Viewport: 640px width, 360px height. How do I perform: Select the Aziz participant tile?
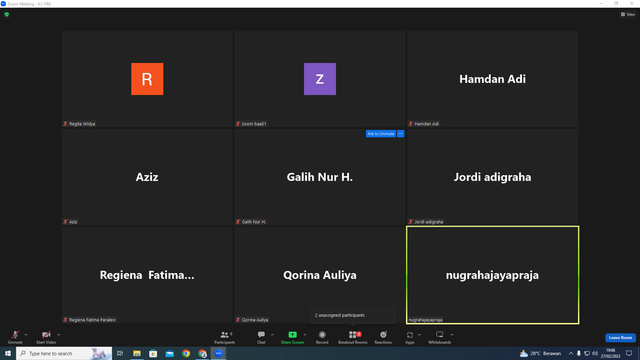click(147, 177)
